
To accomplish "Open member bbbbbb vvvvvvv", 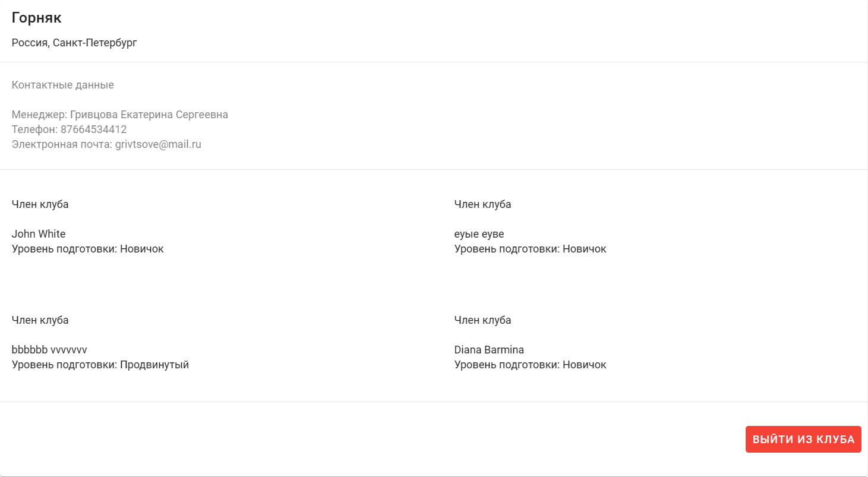I will [49, 350].
